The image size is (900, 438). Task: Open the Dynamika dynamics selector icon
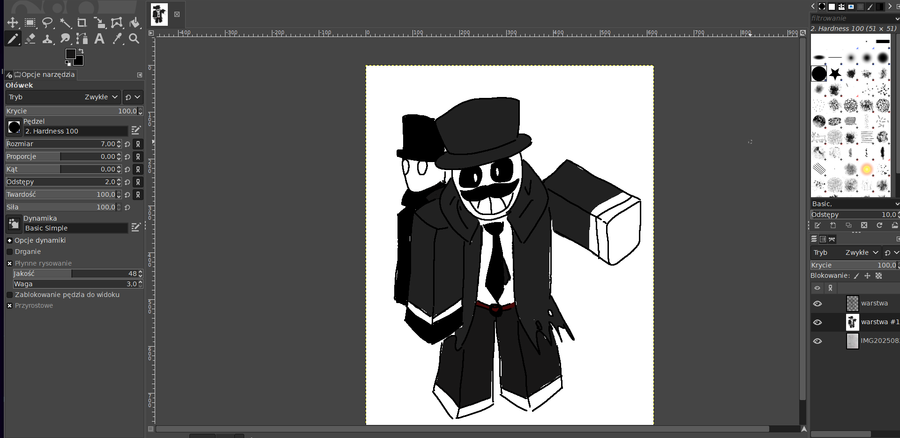[14, 224]
